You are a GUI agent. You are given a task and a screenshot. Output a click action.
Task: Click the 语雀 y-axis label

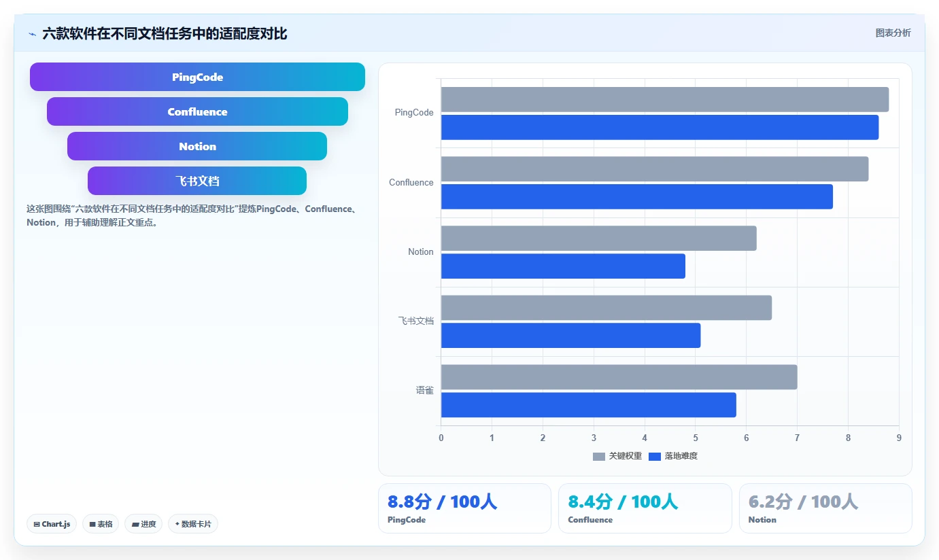425,390
